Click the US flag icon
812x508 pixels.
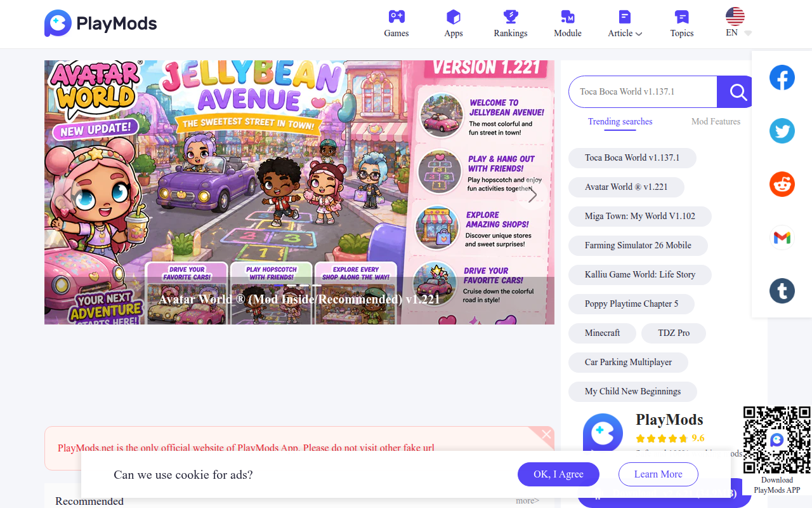pyautogui.click(x=735, y=17)
